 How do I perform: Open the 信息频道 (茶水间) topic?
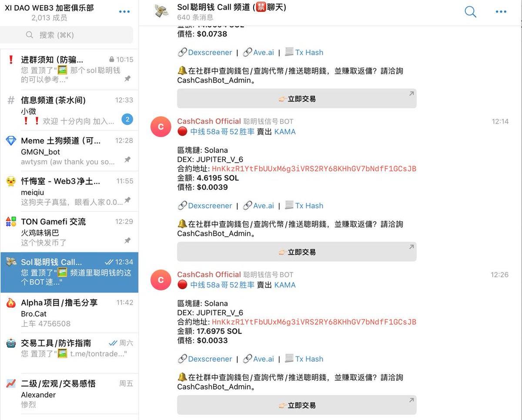tap(69, 110)
